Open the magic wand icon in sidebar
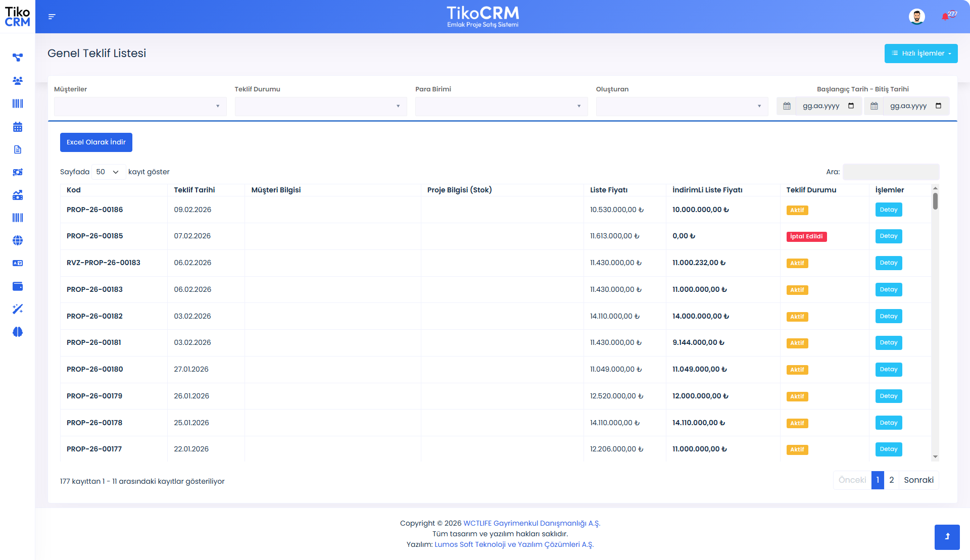The width and height of the screenshot is (970, 560). point(18,309)
